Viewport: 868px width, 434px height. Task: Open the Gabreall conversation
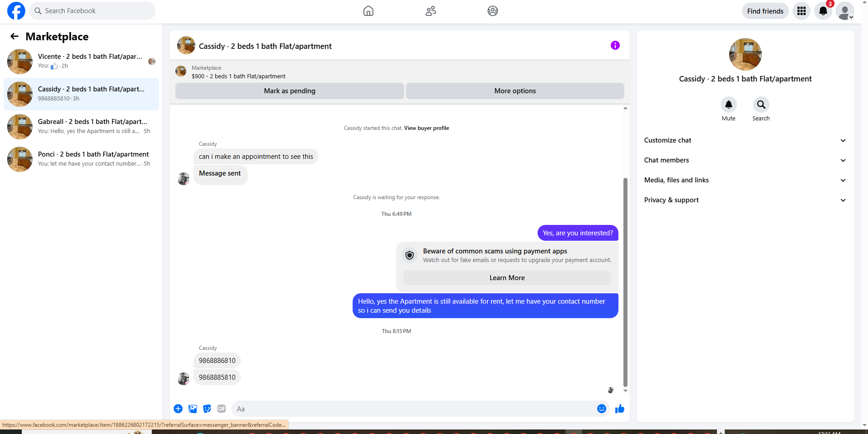81,127
